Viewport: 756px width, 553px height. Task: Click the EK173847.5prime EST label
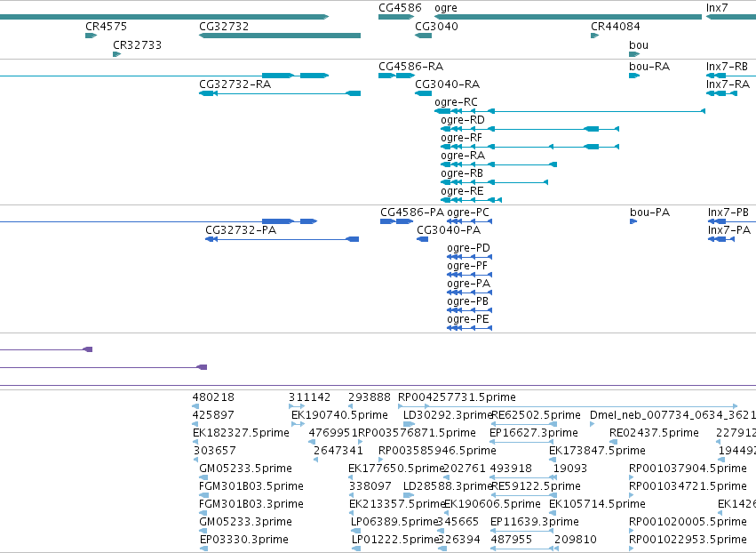click(597, 450)
